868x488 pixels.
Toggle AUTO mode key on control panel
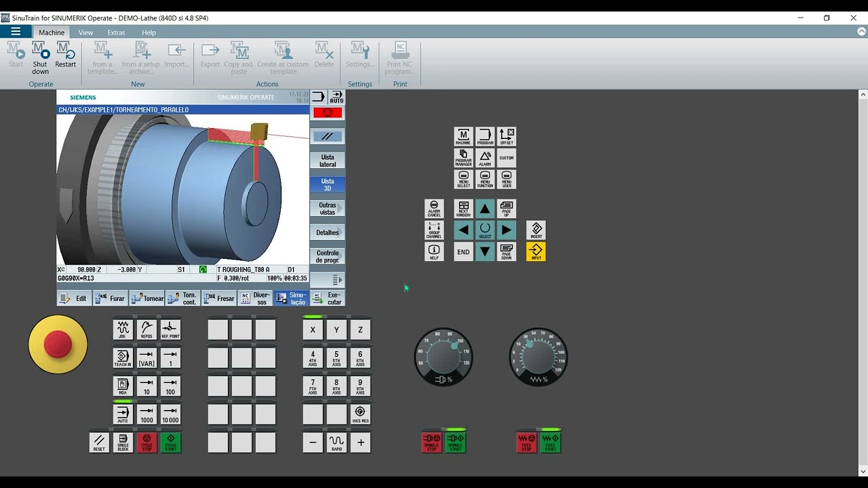point(123,414)
